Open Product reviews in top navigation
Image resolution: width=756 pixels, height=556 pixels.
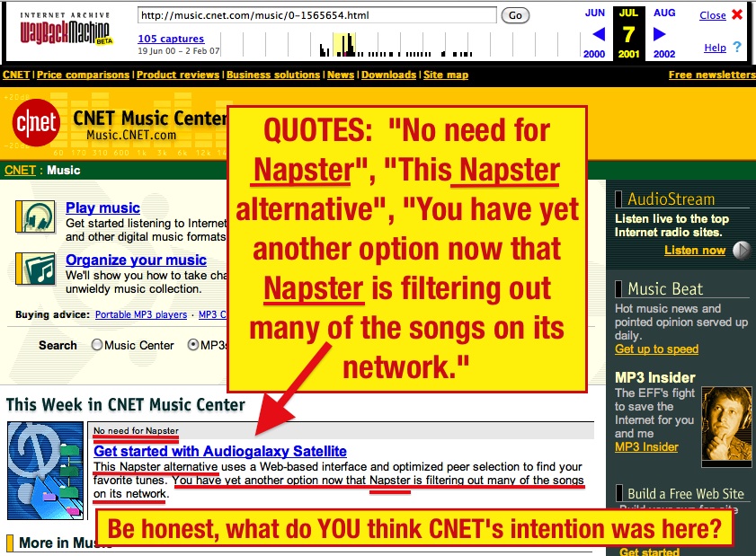[x=178, y=75]
